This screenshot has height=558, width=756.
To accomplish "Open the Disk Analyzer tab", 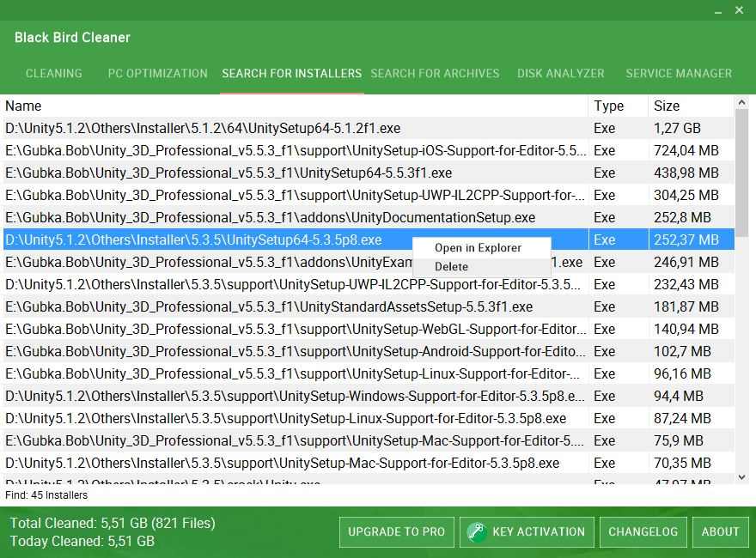I will point(560,74).
